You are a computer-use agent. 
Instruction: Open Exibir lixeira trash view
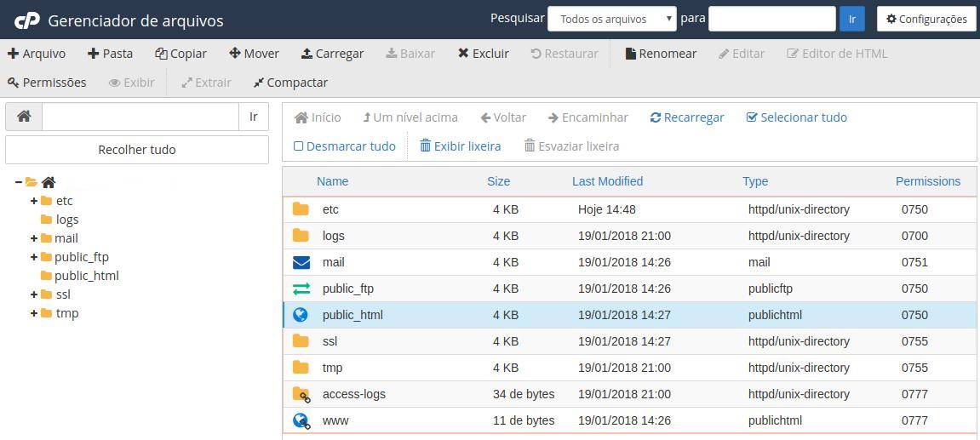tap(460, 146)
